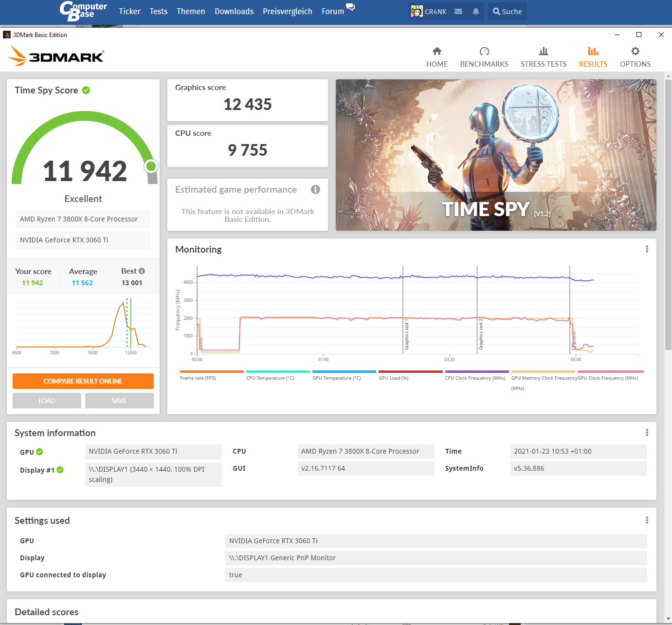Image resolution: width=672 pixels, height=625 pixels.
Task: Open Themen in ComputerBase navigation
Action: 191,11
